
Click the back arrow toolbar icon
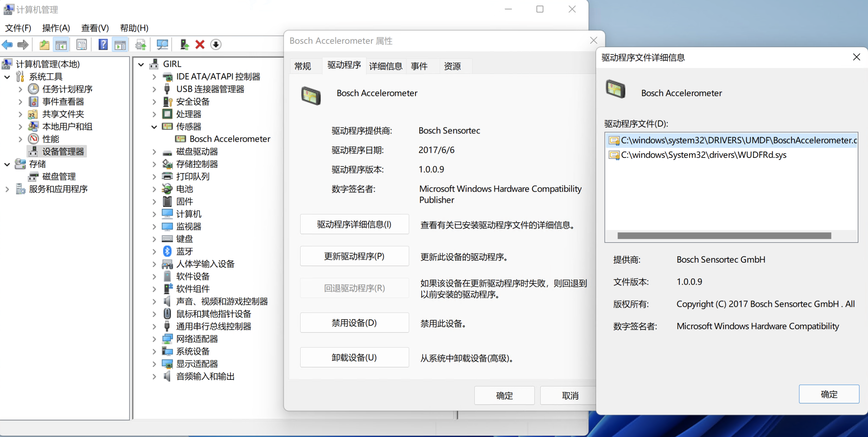[8, 44]
